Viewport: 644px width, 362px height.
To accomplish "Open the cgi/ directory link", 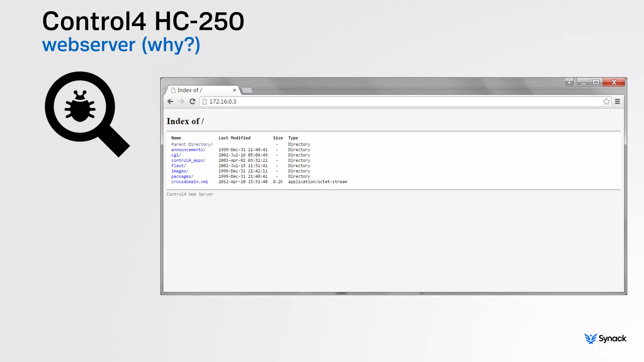I will click(x=176, y=155).
